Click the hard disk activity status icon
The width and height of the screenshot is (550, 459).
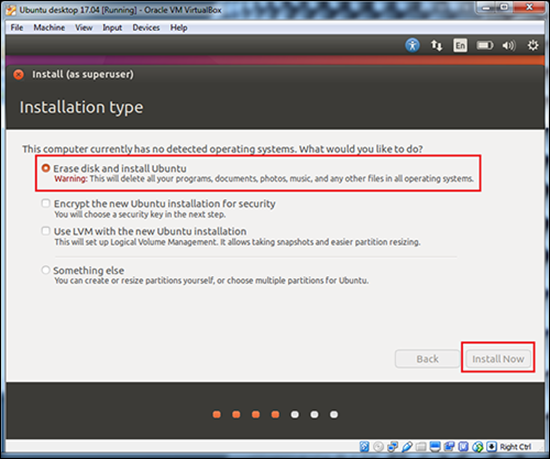coord(364,447)
